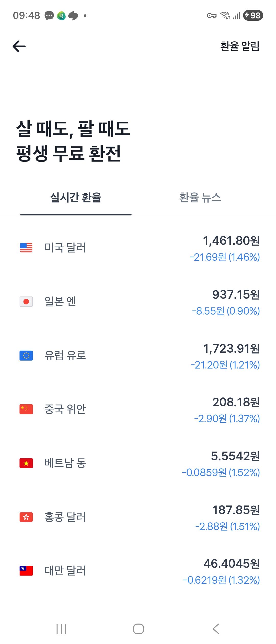This screenshot has width=276, height=644.
Task: Tap the Taiwan flag icon
Action: click(x=26, y=571)
